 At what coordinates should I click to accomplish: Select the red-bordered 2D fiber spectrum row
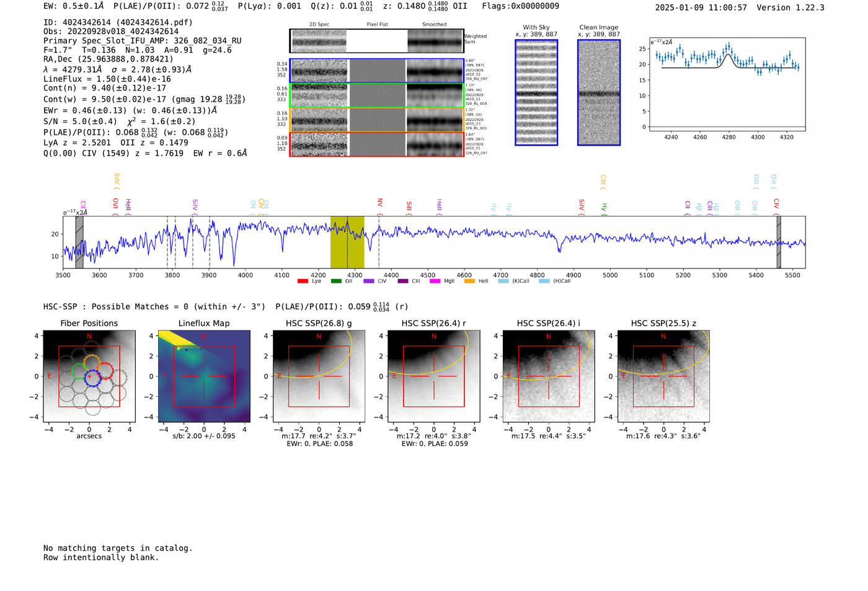coord(377,144)
